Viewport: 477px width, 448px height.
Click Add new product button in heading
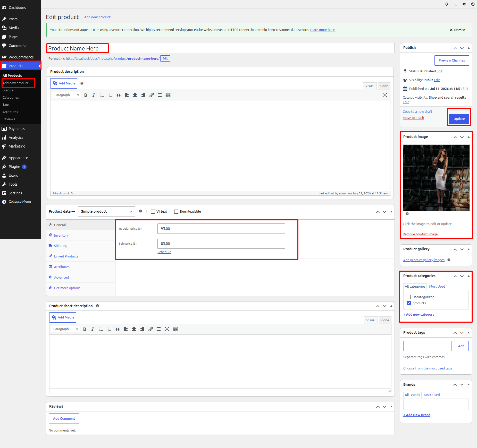pyautogui.click(x=97, y=17)
